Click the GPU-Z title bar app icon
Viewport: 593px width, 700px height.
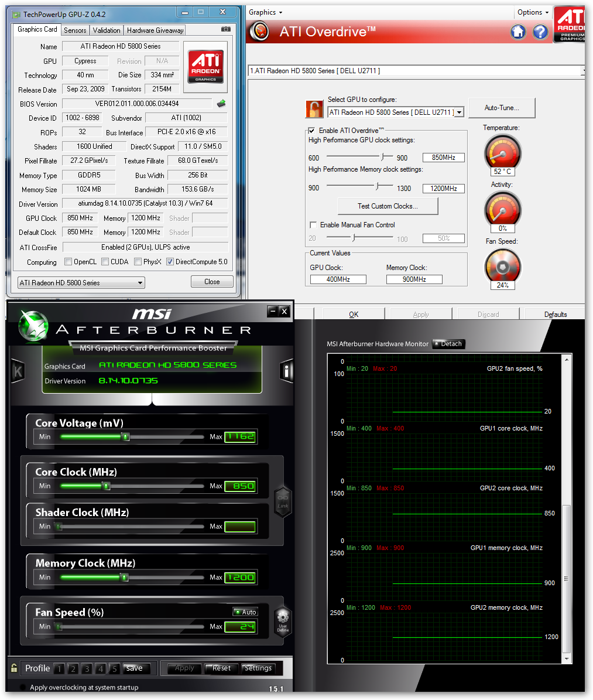point(16,15)
